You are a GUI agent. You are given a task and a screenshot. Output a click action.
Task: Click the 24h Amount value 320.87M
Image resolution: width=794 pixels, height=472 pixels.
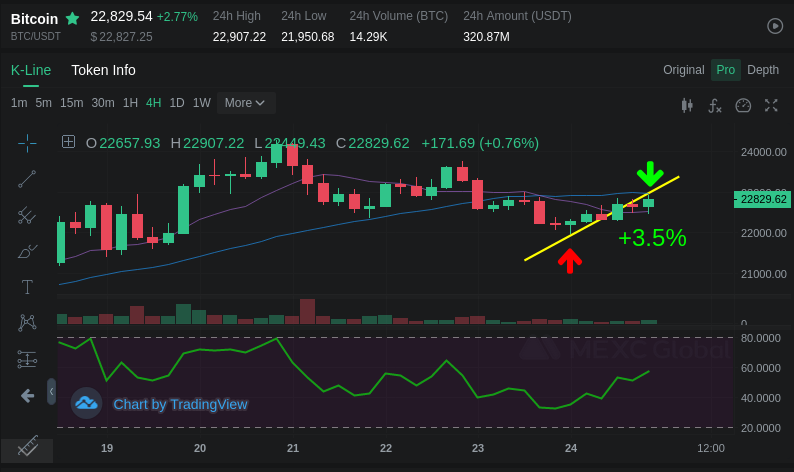(486, 37)
